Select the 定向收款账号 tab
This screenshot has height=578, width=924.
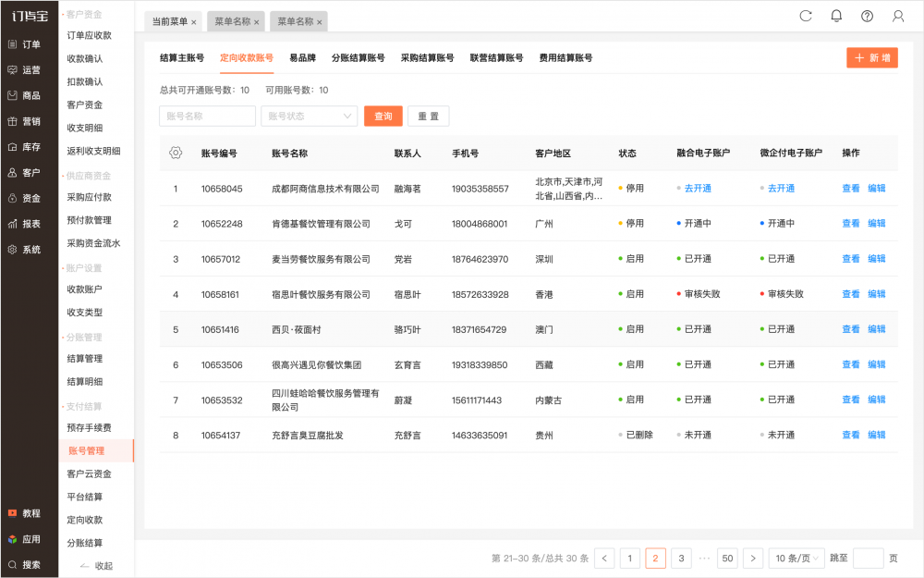click(247, 57)
